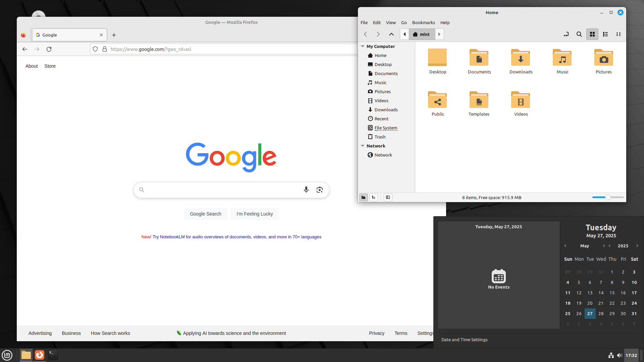Switch file manager to list view
The height and width of the screenshot is (362, 644).
605,34
